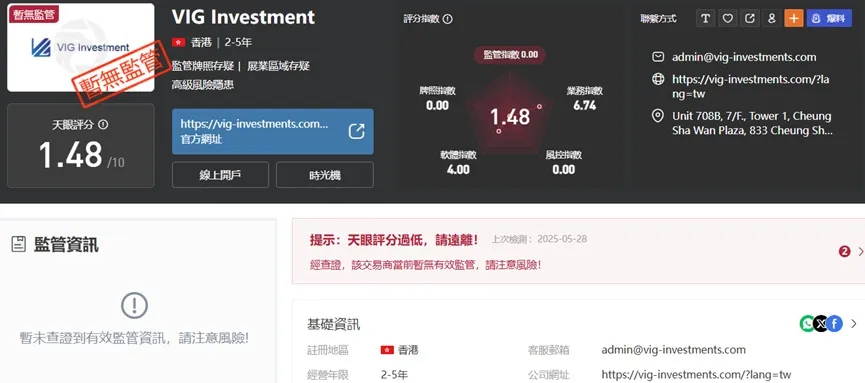Click the 時光機 button
The height and width of the screenshot is (383, 865).
click(x=325, y=175)
